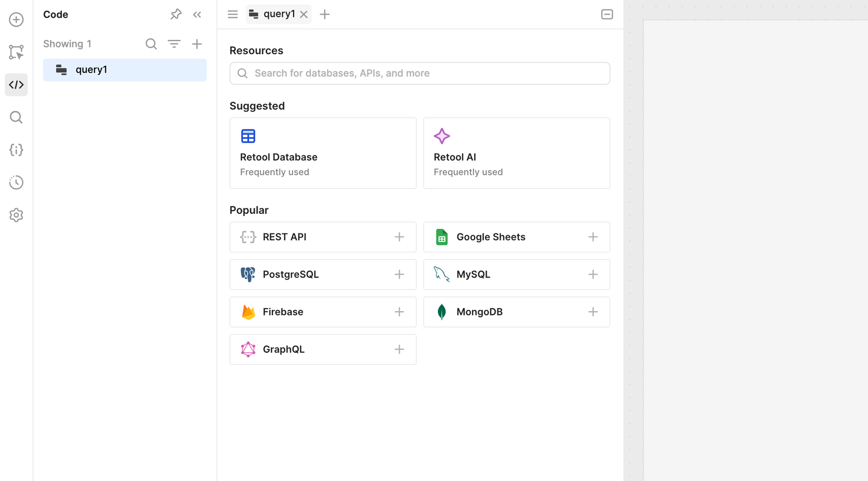868x481 pixels.
Task: Click the Firebase flame icon
Action: [248, 312]
